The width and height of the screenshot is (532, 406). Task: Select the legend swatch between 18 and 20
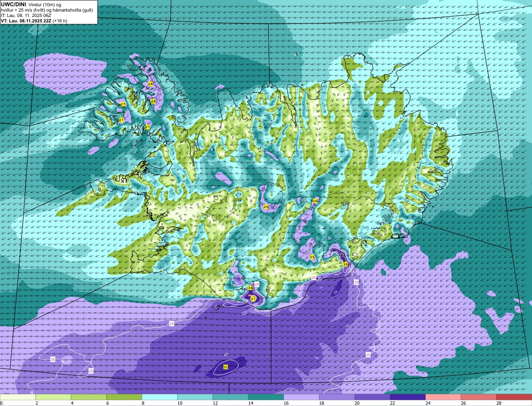tap(337, 397)
